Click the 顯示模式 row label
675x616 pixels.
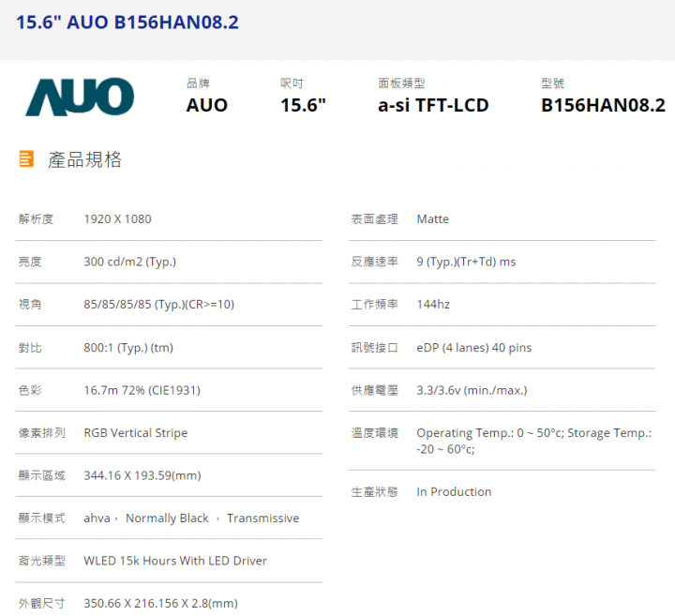point(42,518)
